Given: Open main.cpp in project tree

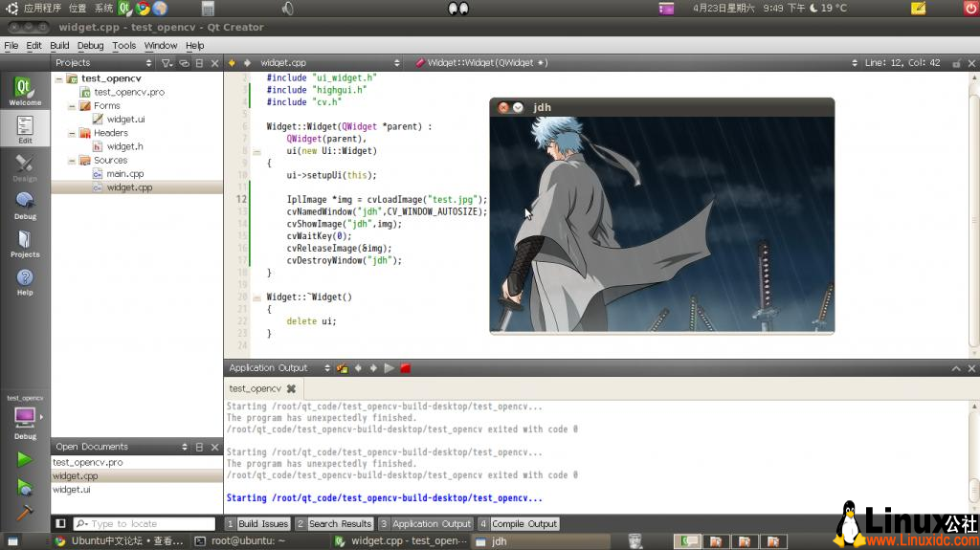Looking at the screenshot, I should [124, 174].
